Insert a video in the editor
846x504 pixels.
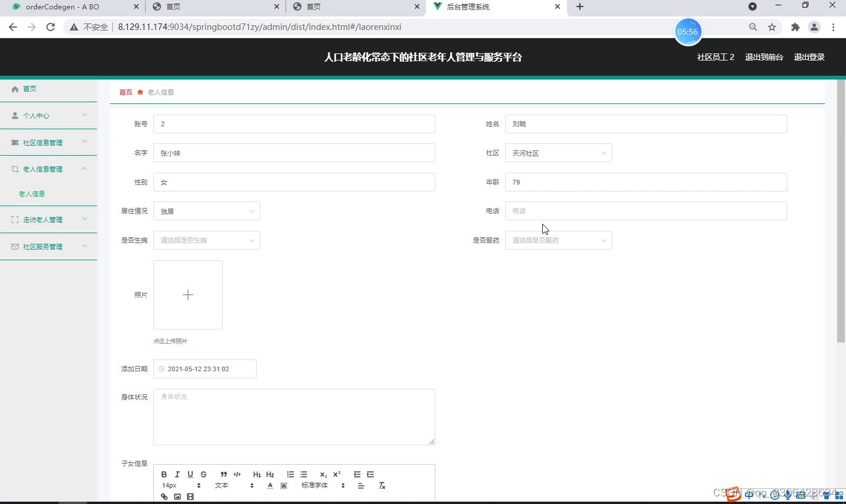(x=190, y=497)
